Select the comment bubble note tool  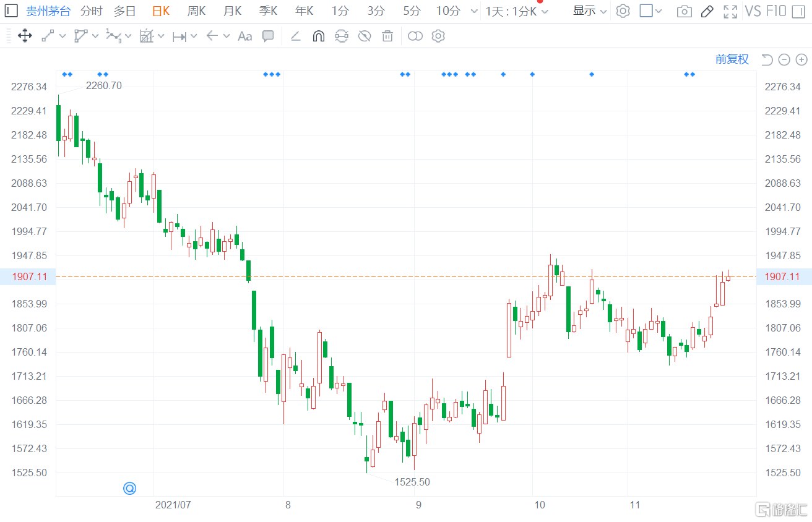click(x=268, y=36)
